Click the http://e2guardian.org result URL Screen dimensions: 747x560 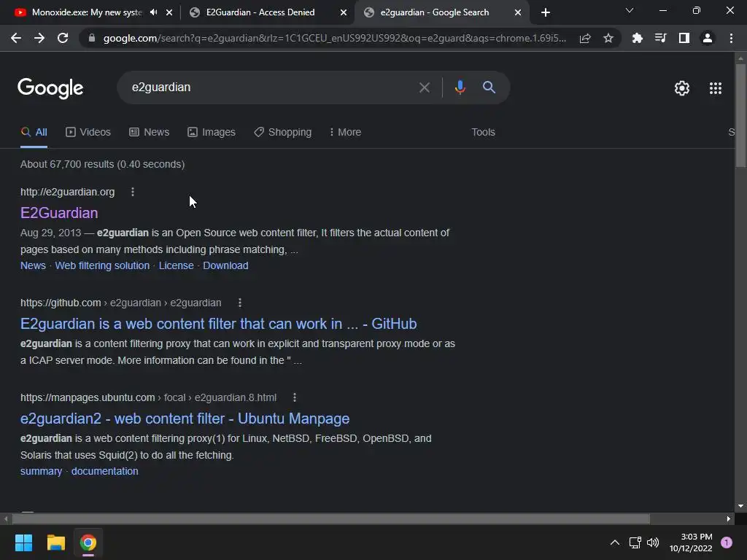click(68, 192)
